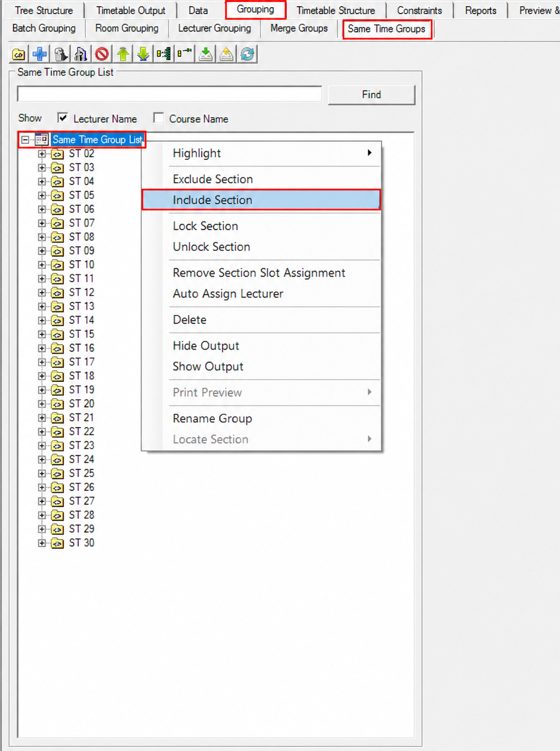Click the single grey figure toolbar icon
Viewport: 560px width, 751px height.
[x=60, y=54]
